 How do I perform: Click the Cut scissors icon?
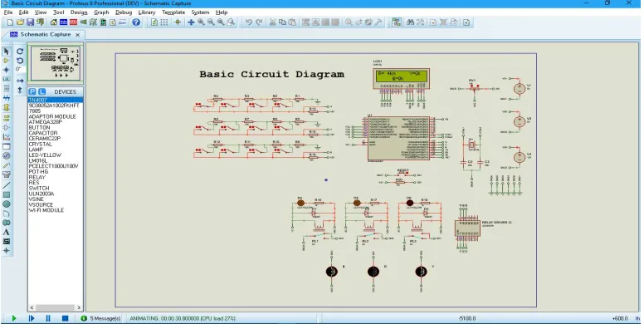[272, 22]
